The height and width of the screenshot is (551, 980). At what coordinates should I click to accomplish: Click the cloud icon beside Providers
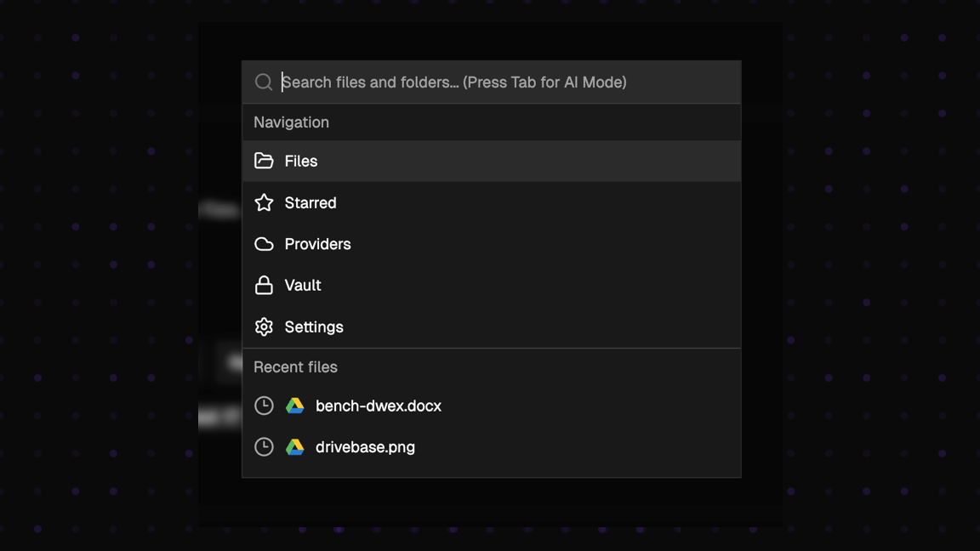(x=264, y=244)
